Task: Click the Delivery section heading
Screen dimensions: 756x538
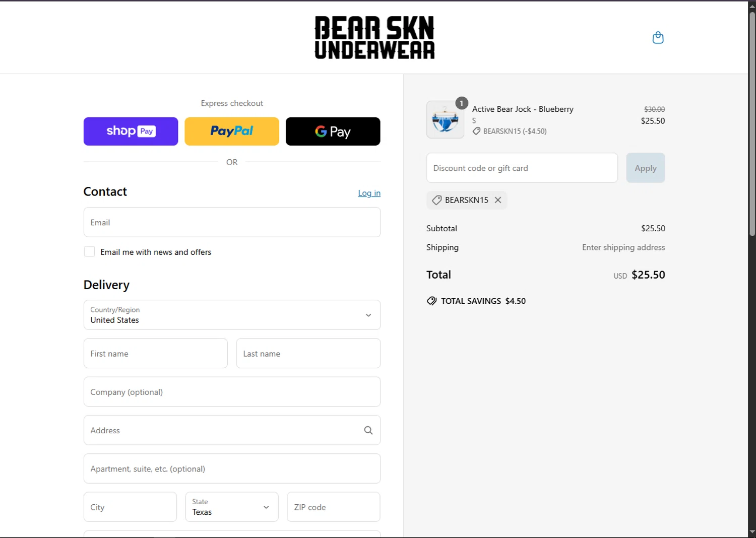Action: tap(106, 285)
